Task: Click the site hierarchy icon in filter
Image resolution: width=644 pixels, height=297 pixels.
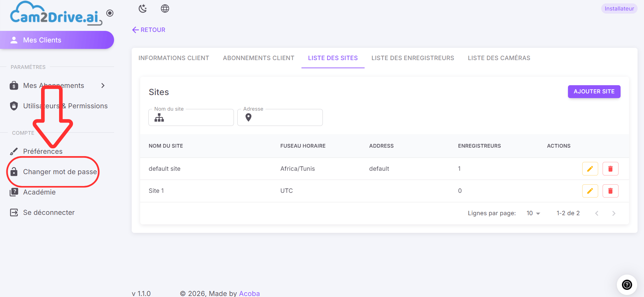Action: pos(159,117)
